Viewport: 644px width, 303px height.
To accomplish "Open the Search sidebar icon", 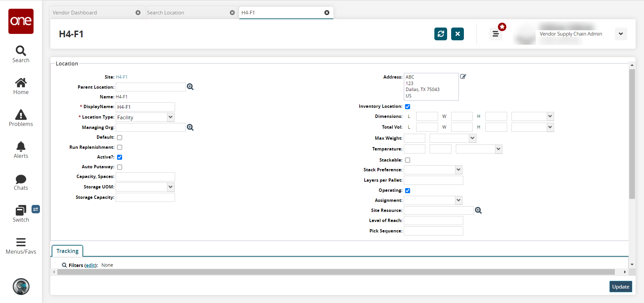I will (21, 54).
